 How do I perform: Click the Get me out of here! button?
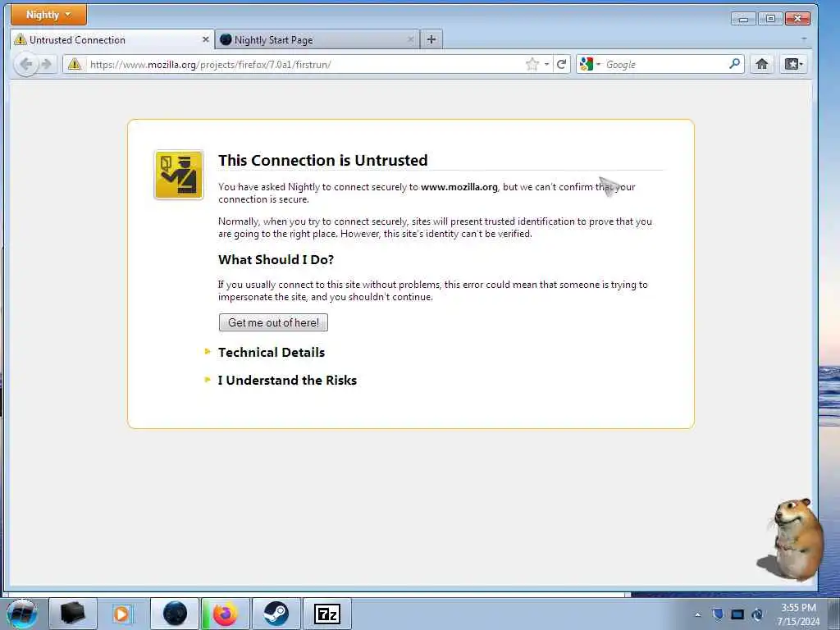[273, 322]
